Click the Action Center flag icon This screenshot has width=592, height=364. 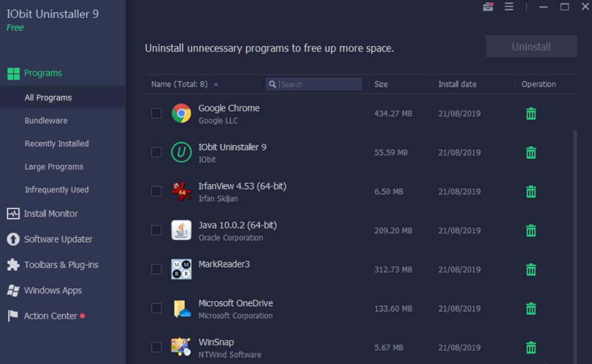(x=13, y=316)
